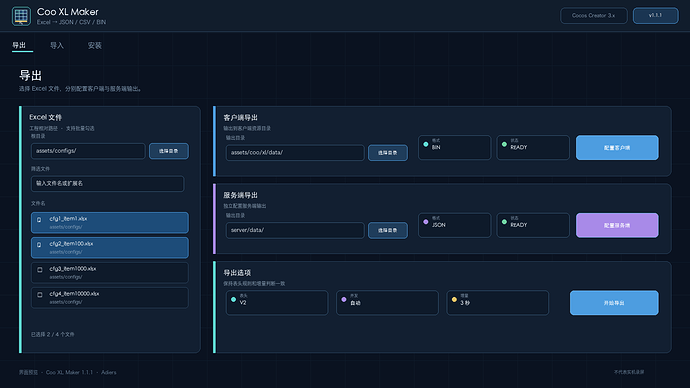Switch to the 导出 tab
The width and height of the screenshot is (690, 388).
point(19,45)
